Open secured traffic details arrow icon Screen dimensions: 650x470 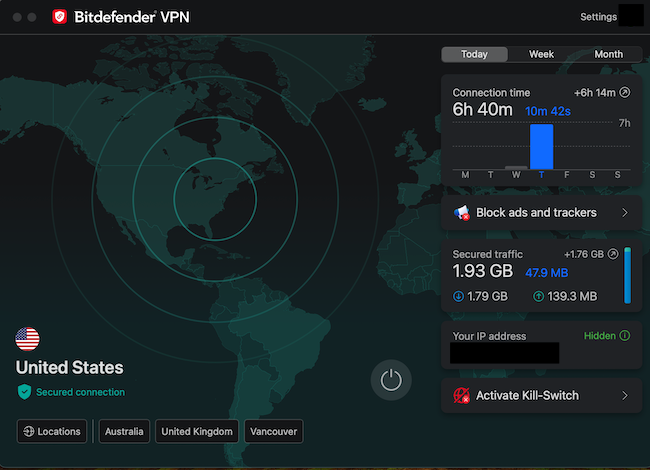pos(613,254)
